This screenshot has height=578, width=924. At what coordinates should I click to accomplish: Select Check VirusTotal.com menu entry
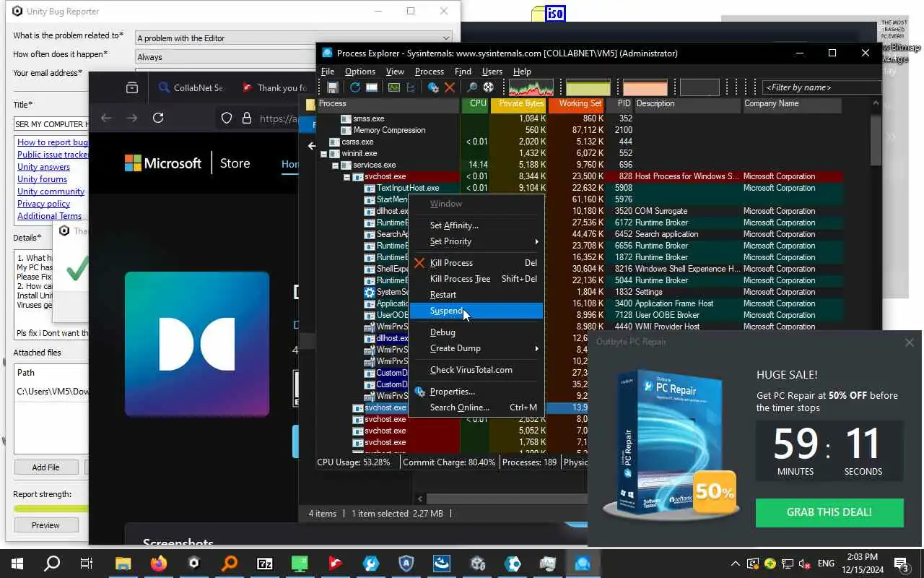477,370
